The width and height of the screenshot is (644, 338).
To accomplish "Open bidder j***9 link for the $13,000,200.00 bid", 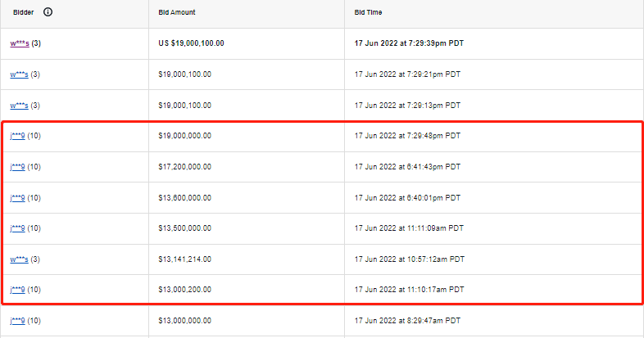I will pyautogui.click(x=17, y=290).
